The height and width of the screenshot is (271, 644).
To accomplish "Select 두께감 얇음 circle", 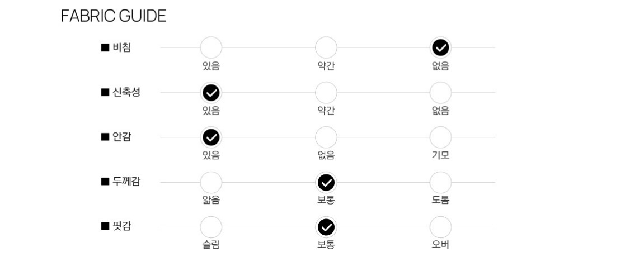I will coord(211,183).
